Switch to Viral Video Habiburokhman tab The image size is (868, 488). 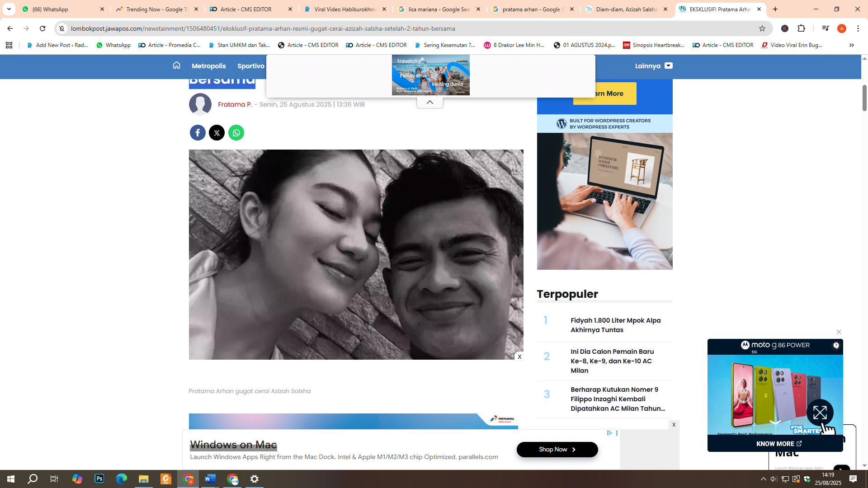(345, 9)
